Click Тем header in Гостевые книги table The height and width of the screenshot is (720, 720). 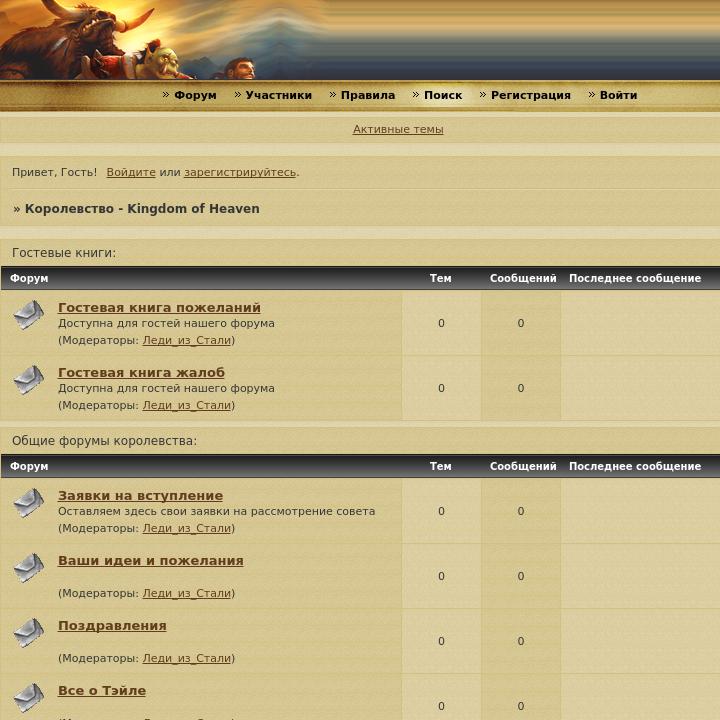(440, 278)
